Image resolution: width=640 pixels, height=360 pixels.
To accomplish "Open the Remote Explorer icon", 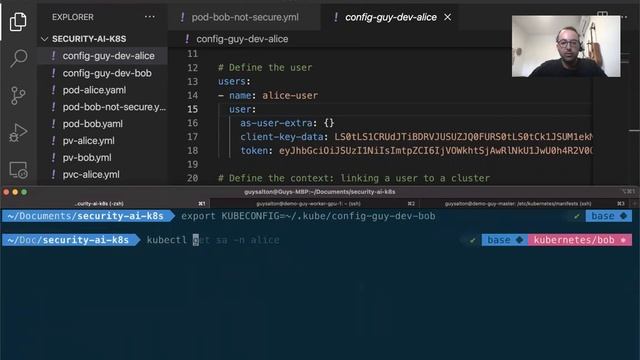I will click(x=18, y=170).
